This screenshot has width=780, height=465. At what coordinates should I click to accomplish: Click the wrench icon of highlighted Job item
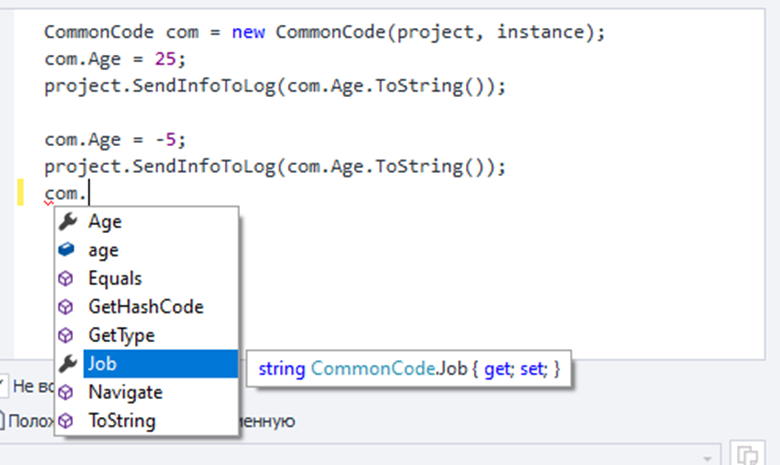(x=69, y=364)
